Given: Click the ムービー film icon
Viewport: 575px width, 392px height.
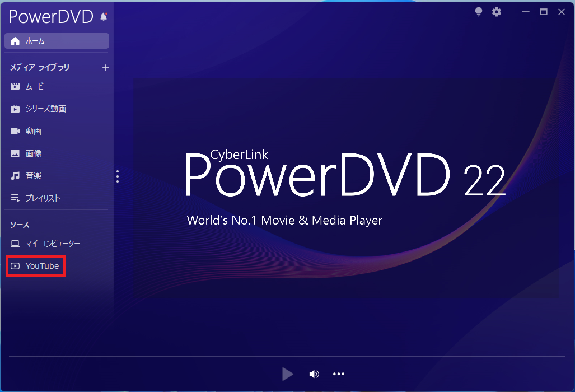Looking at the screenshot, I should click(x=15, y=87).
